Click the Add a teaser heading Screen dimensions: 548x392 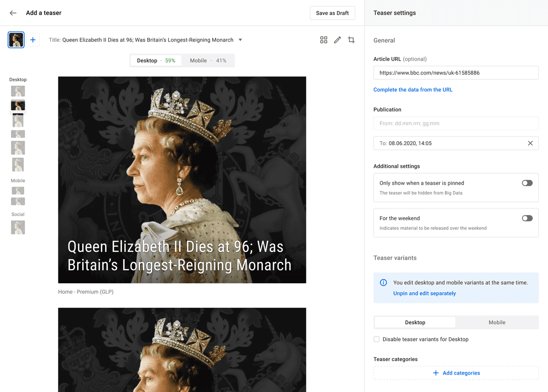(44, 13)
